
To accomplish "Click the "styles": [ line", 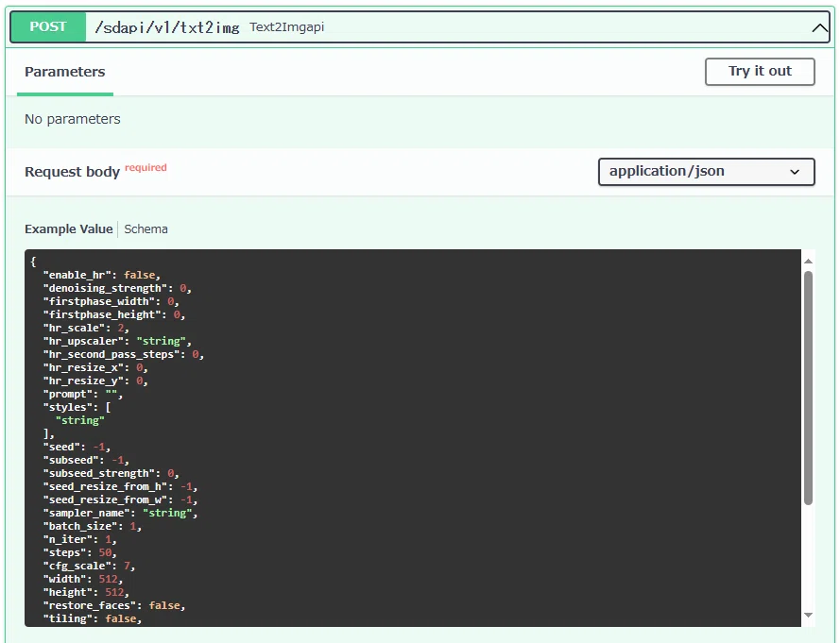I will (77, 408).
